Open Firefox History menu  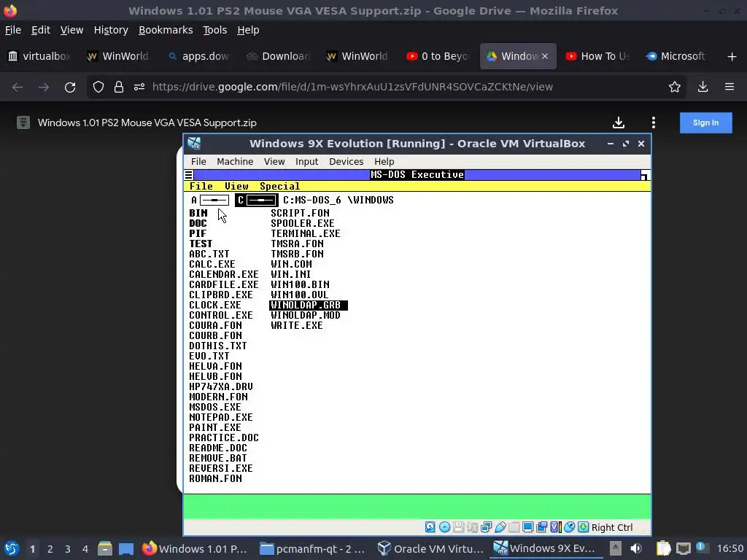click(111, 30)
